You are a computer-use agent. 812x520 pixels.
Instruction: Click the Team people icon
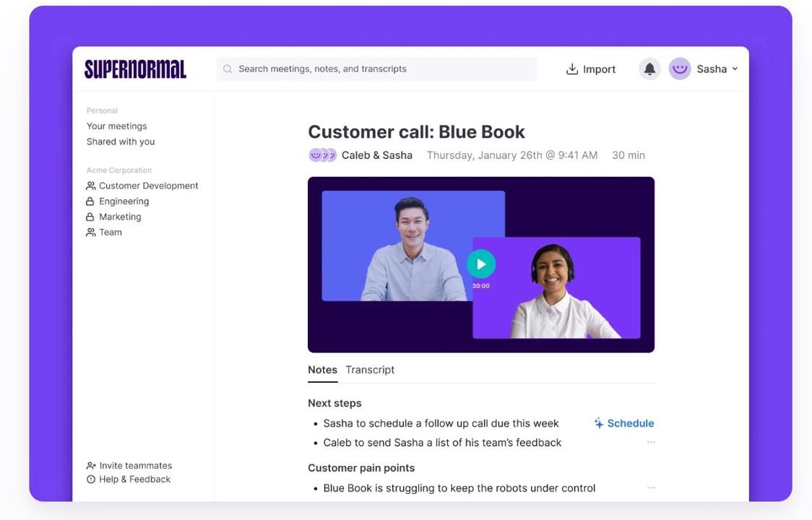pos(90,232)
